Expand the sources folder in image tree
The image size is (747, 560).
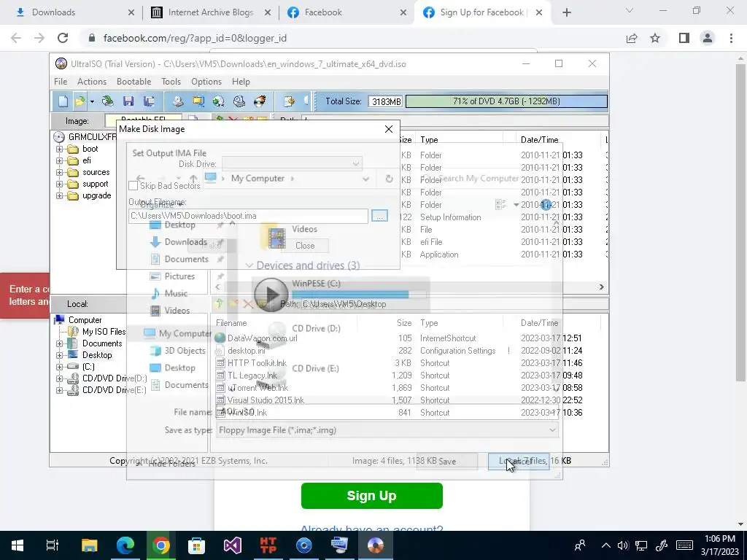(x=60, y=172)
